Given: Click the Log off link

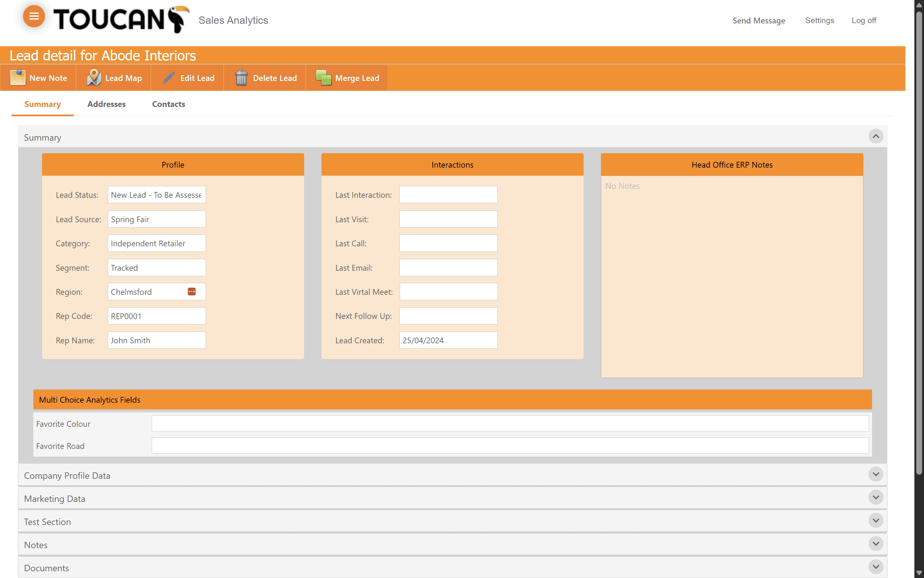Looking at the screenshot, I should [864, 20].
